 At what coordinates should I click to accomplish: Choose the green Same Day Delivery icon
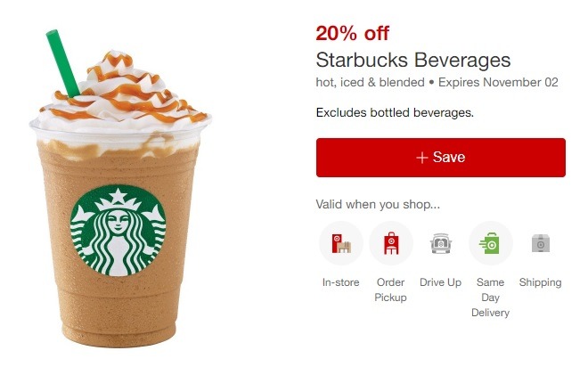click(491, 243)
